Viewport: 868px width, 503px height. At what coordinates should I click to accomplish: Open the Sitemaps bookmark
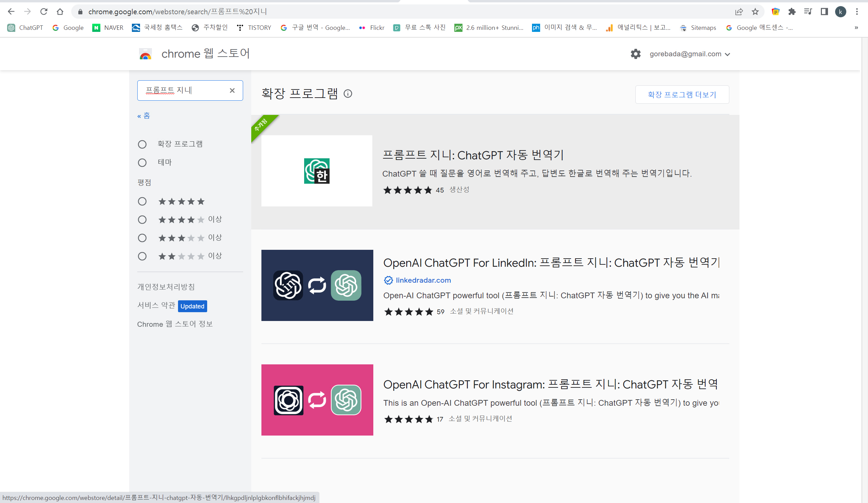click(698, 27)
